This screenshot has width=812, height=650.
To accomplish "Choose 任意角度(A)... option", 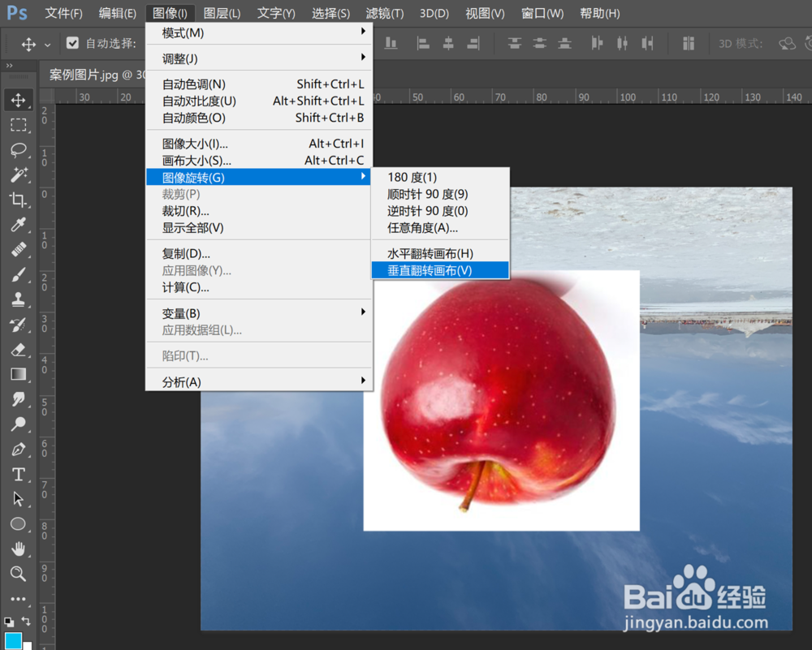I will tap(440, 228).
